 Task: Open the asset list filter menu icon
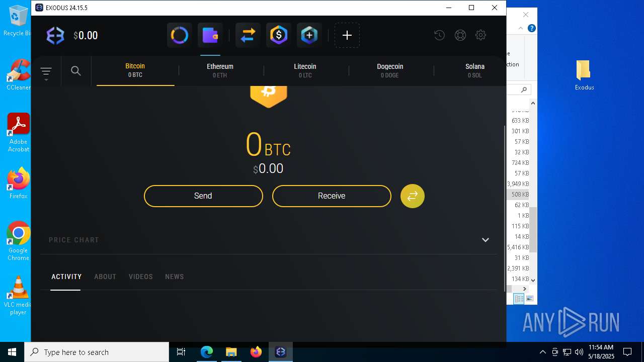click(x=46, y=71)
